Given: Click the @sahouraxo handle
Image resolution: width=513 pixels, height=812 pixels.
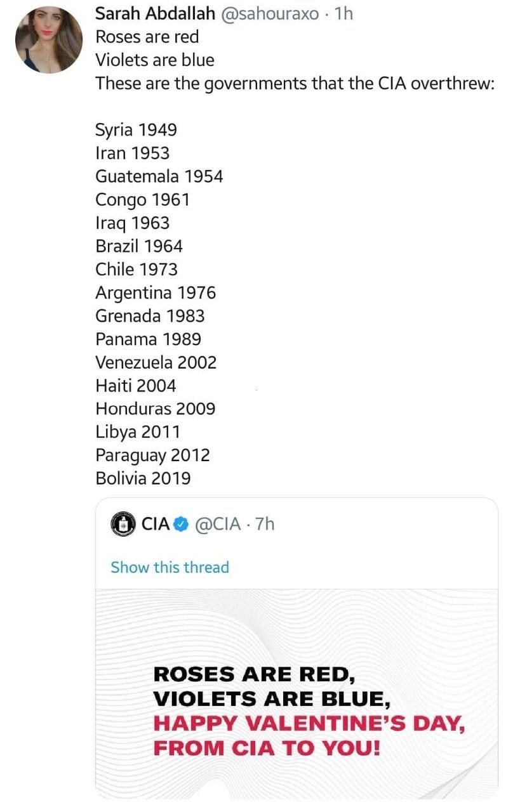Looking at the screenshot, I should coord(271,14).
